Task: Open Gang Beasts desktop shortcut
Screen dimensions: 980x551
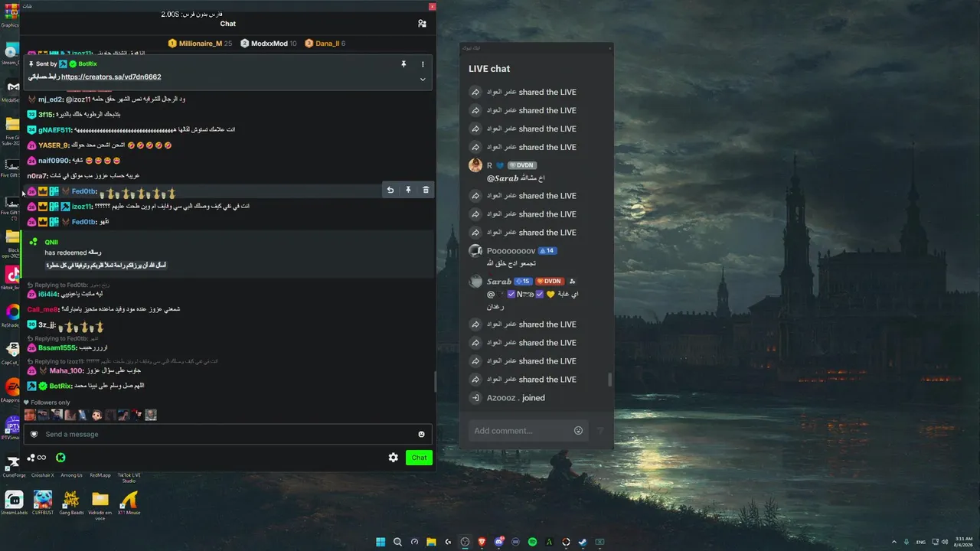Action: 71,503
